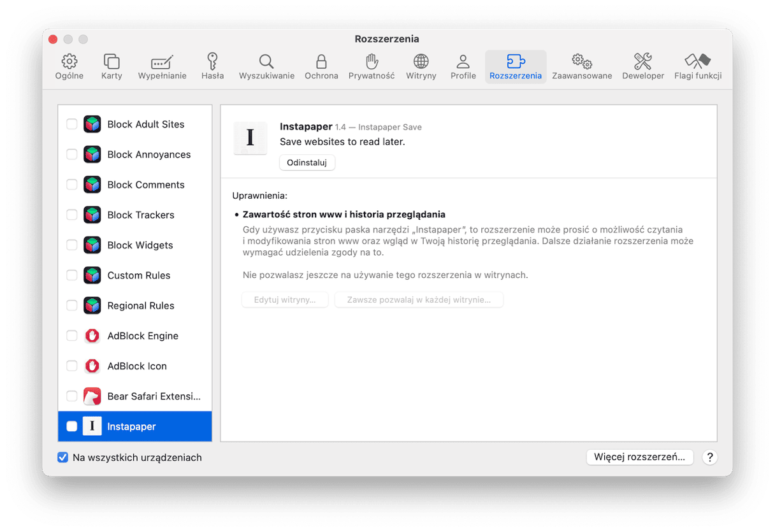Tick the Instapaper extension checkbox
Image resolution: width=775 pixels, height=532 pixels.
pos(72,426)
